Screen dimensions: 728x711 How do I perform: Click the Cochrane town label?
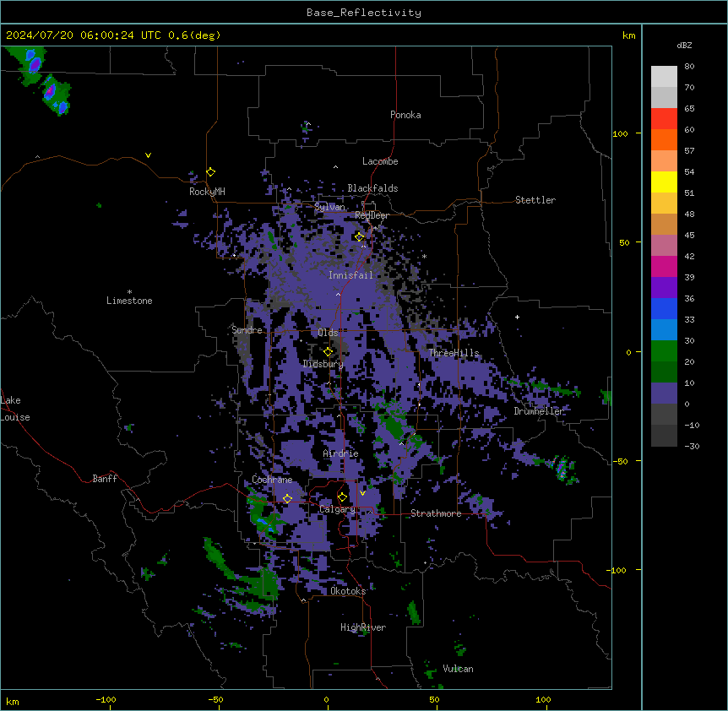(272, 480)
